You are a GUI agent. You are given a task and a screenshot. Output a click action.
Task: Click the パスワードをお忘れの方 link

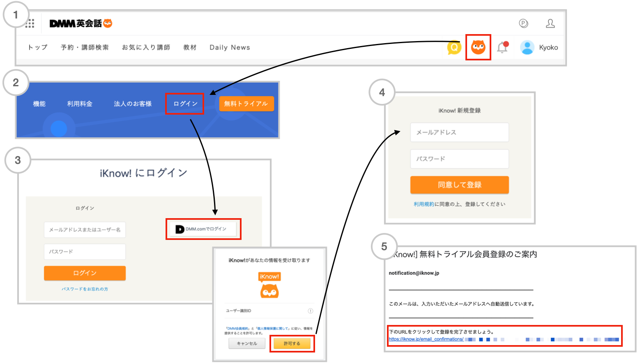click(x=85, y=289)
